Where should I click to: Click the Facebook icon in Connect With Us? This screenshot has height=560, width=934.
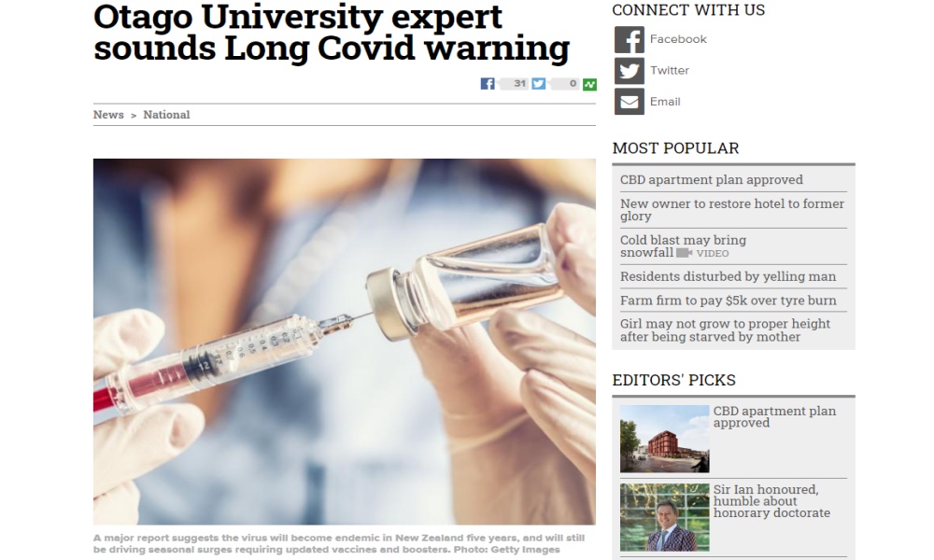[x=629, y=40]
